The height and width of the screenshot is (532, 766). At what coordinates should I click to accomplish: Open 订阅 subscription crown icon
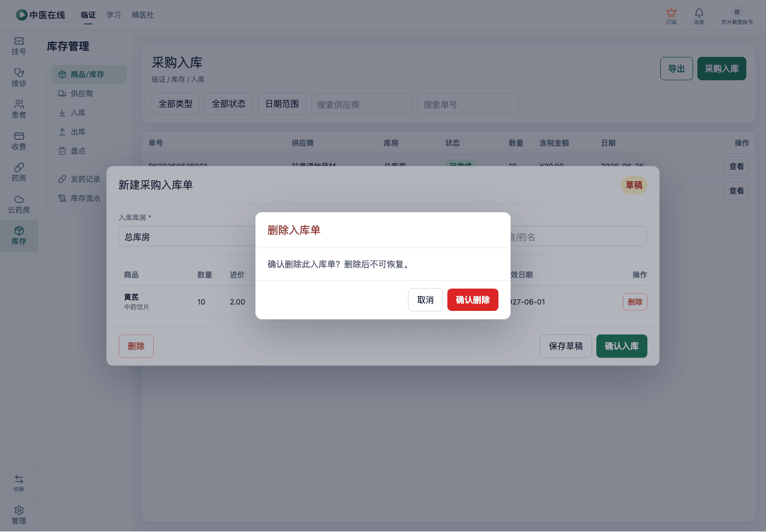pos(671,16)
